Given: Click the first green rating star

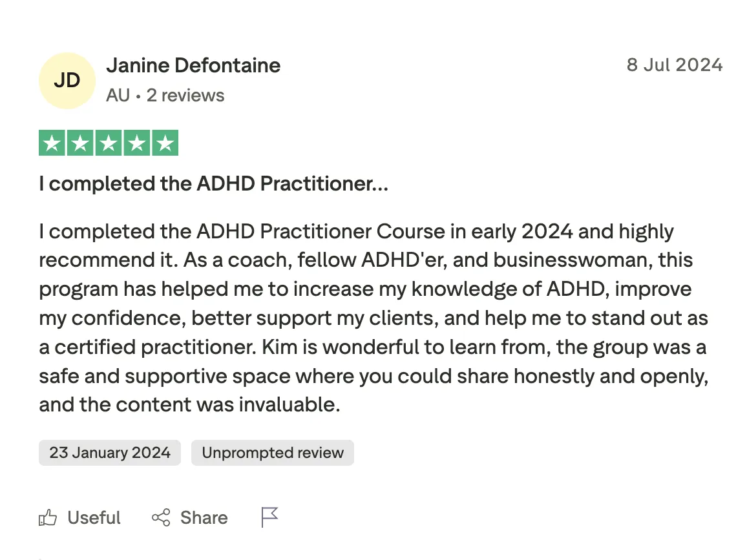Looking at the screenshot, I should point(52,143).
